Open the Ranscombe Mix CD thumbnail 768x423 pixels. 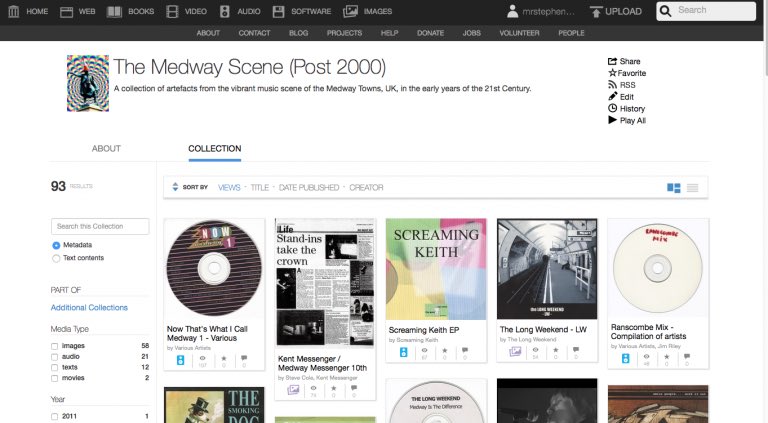coord(658,268)
